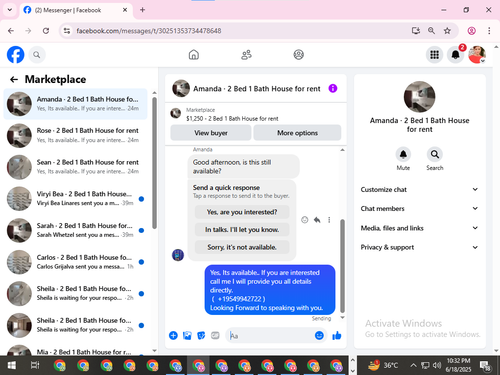Show hidden system tray icons
Viewport: 500px width, 375px height.
(x=413, y=365)
